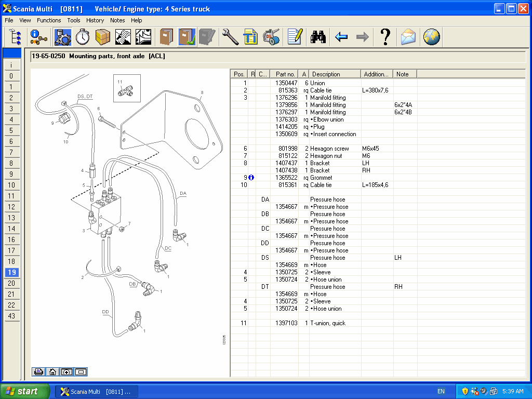Click the Pos. column header

239,74
